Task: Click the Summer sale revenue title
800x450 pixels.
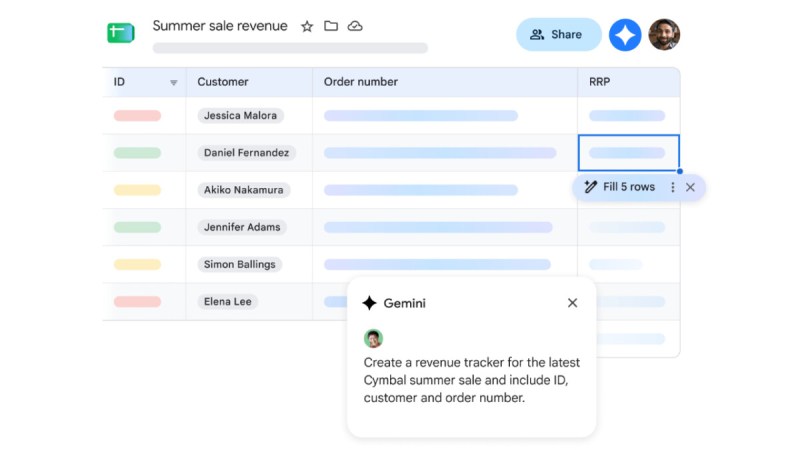Action: (x=220, y=26)
